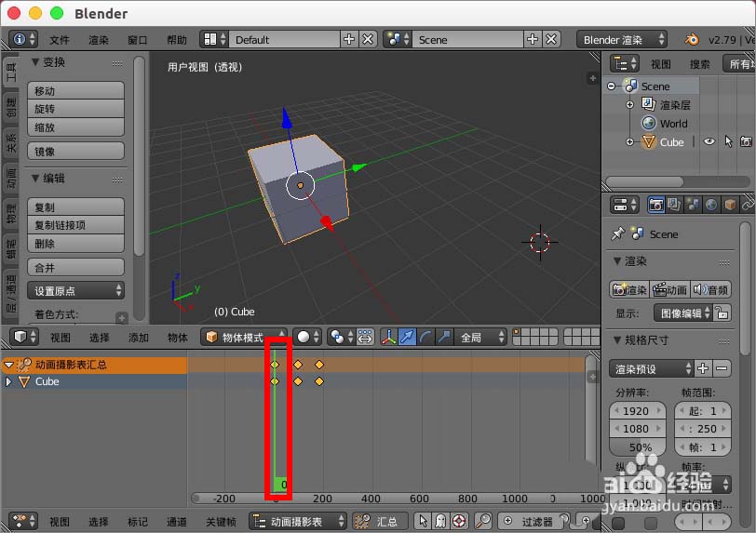
Task: Click the 动画 render button
Action: [669, 289]
